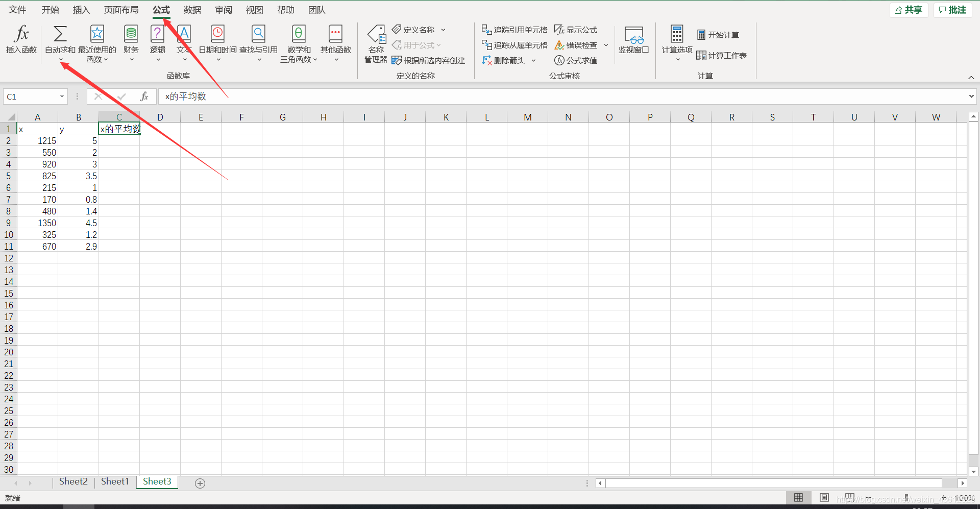This screenshot has height=509, width=980.
Task: Open the Text (文本) functions list
Action: [x=184, y=44]
